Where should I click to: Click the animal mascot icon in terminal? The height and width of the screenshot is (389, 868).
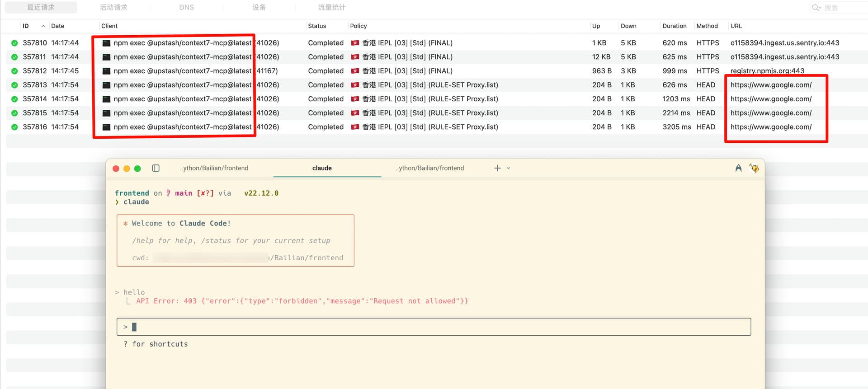754,168
